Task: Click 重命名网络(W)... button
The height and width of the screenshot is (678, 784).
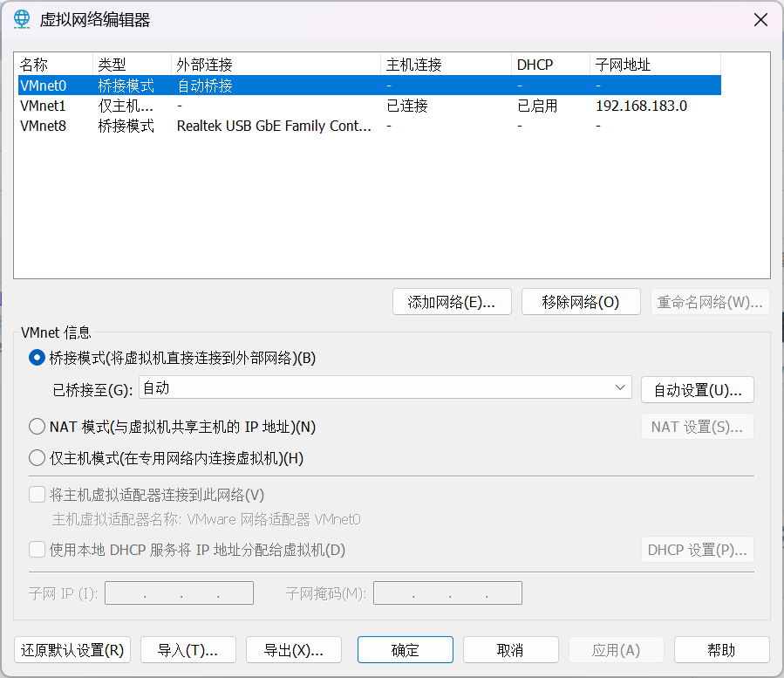Action: pos(710,302)
